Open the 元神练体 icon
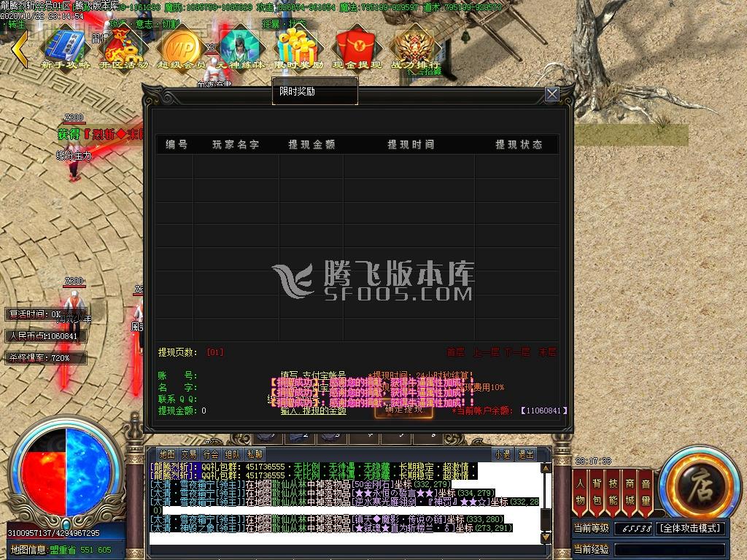Viewport: 747px width, 560px height. tap(241, 50)
